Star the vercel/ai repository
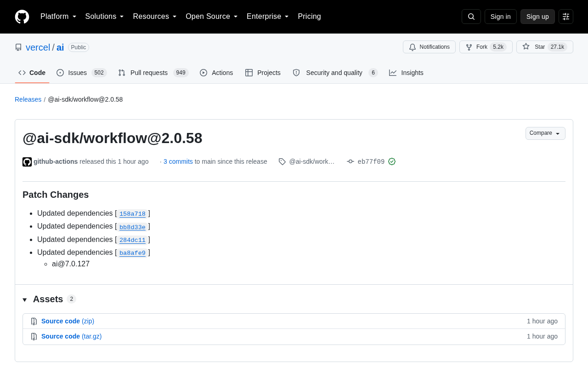Screen dimensions: 588x368 (x=545, y=47)
